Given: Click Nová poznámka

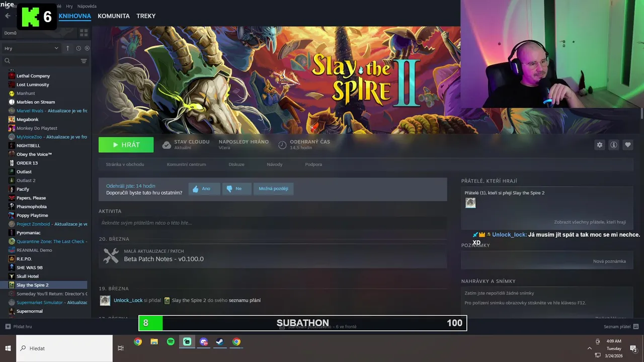Looking at the screenshot, I should pos(609,261).
